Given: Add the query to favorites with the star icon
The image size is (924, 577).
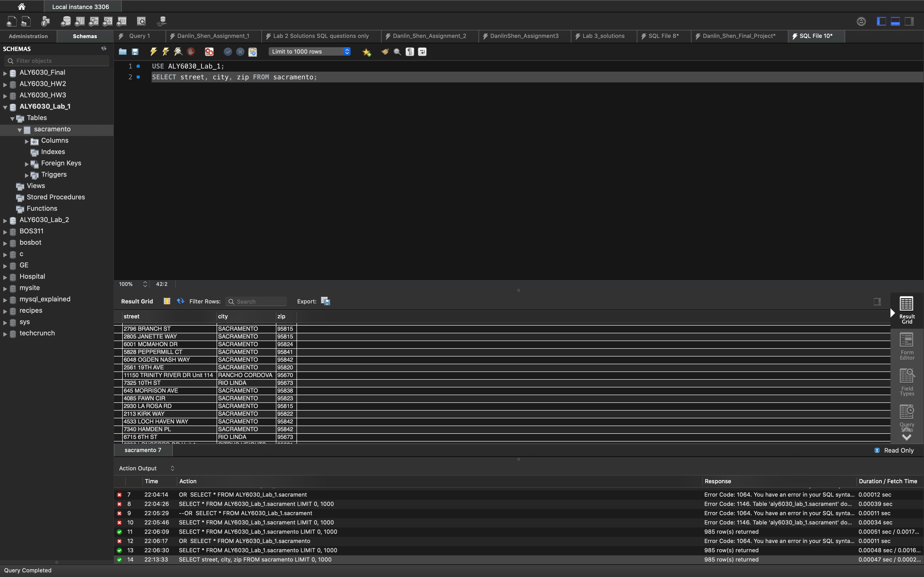Looking at the screenshot, I should tap(367, 52).
